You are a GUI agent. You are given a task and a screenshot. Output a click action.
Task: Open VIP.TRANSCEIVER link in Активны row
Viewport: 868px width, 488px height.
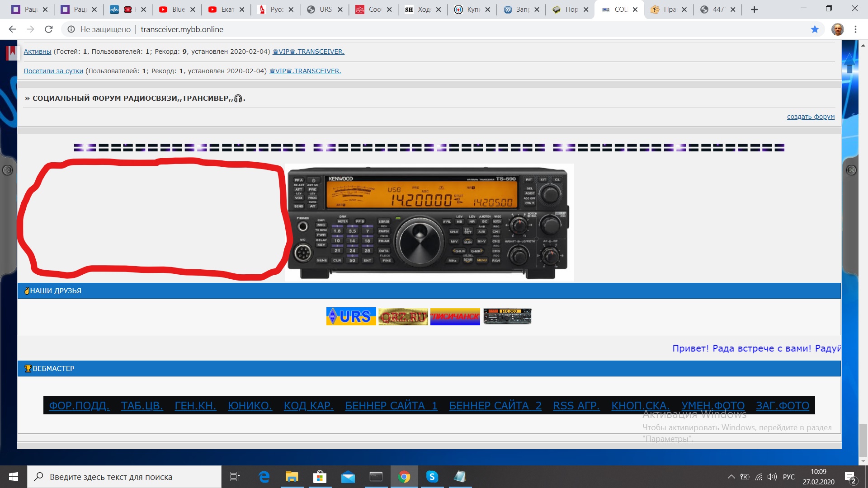[x=308, y=52]
